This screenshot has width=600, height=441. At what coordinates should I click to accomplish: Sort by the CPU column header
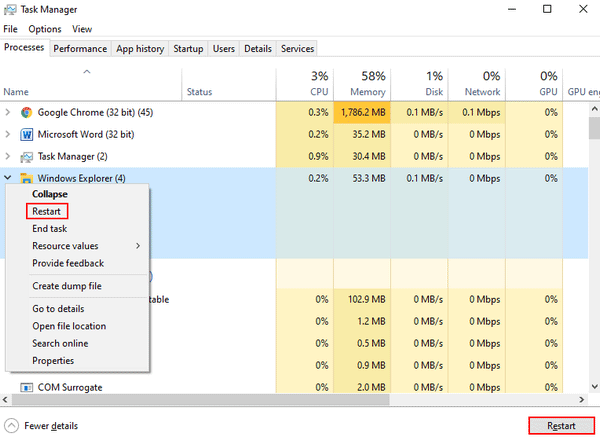tap(305, 85)
